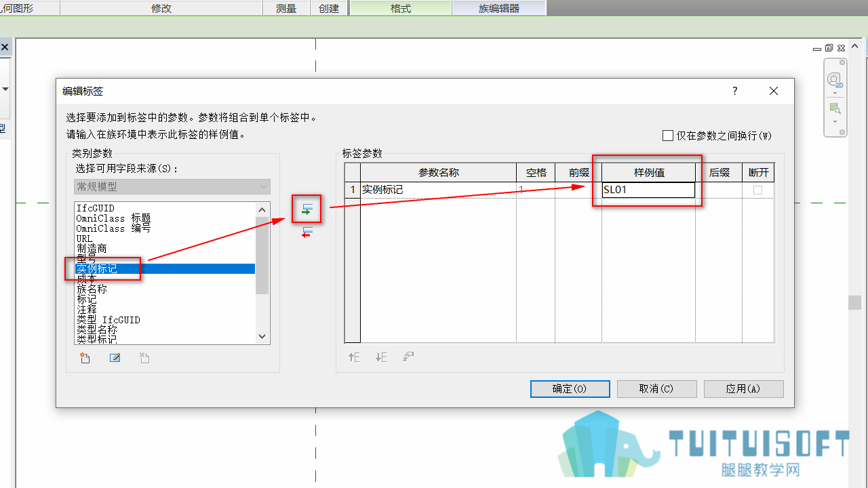Open navigation bar customize menu at the bottom
Image resolution: width=868 pixels, height=488 pixels.
tap(842, 132)
